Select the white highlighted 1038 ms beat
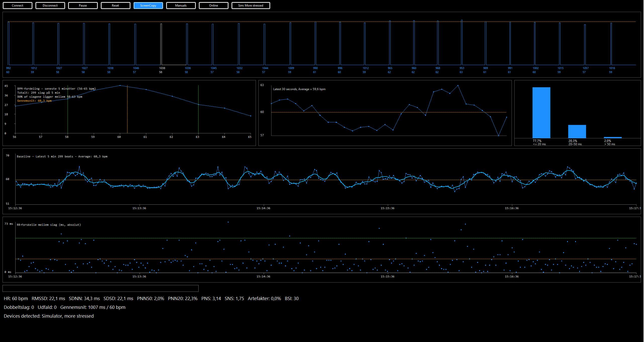The image size is (644, 342). [x=161, y=44]
